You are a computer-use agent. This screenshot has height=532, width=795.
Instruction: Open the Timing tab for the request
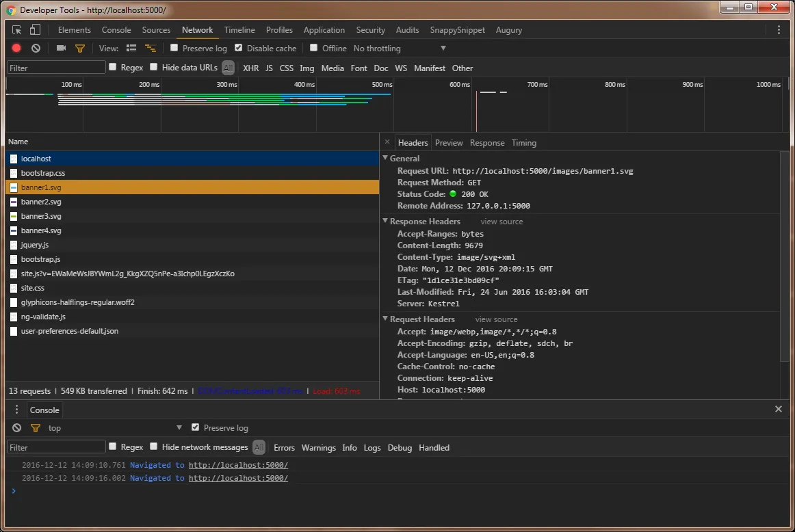[x=523, y=143]
